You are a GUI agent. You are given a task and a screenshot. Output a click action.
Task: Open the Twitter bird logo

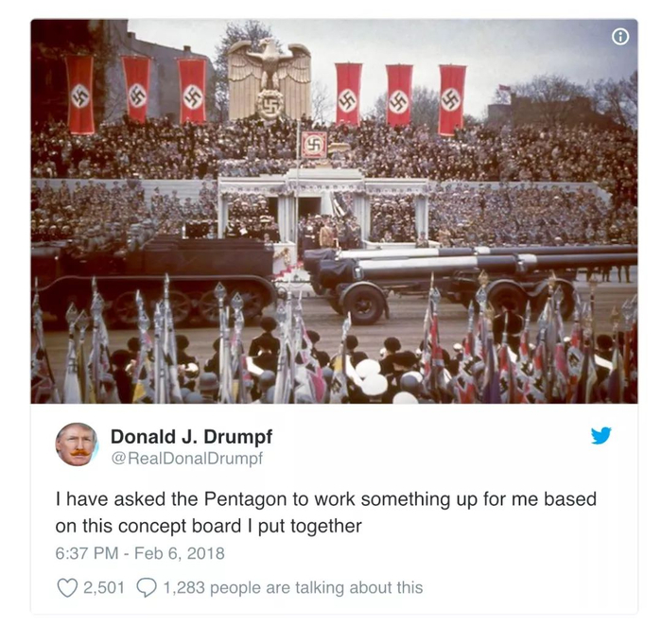(601, 435)
